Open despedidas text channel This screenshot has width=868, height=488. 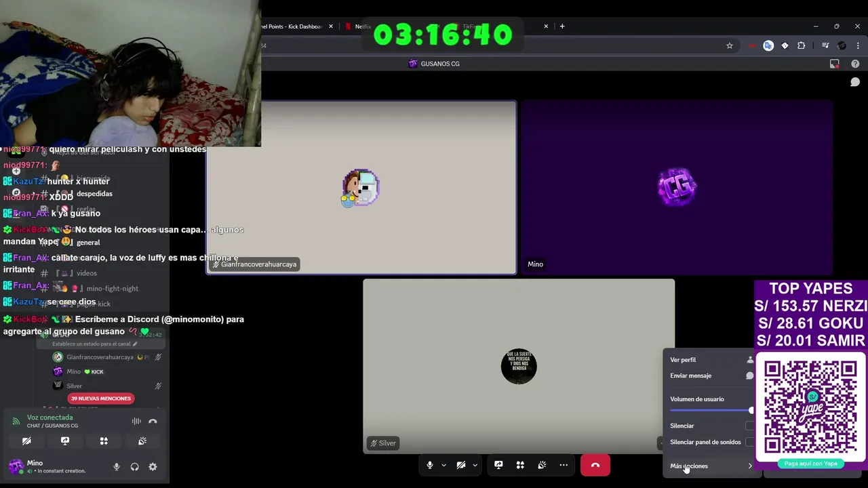[x=94, y=194]
